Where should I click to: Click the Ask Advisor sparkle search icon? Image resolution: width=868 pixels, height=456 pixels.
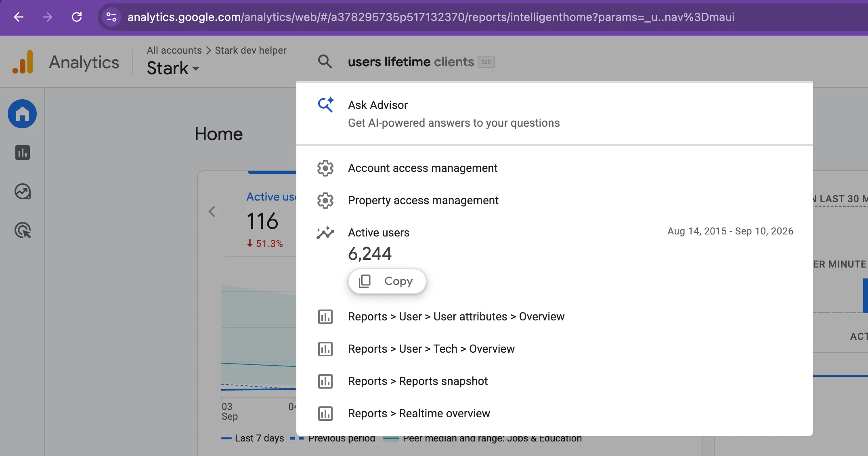325,105
